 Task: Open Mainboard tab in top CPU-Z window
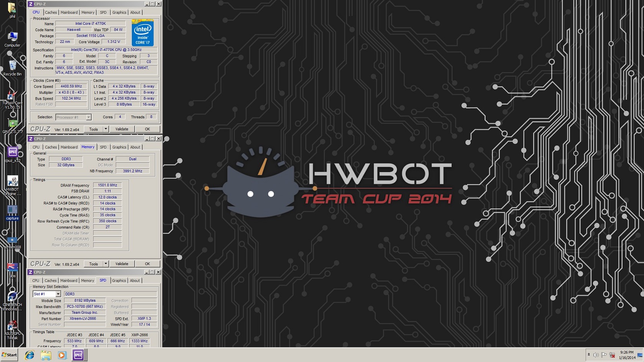(69, 12)
